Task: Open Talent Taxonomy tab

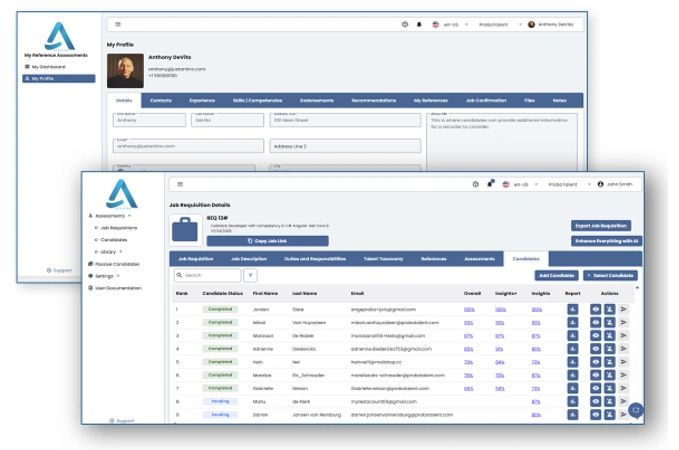Action: pos(383,259)
